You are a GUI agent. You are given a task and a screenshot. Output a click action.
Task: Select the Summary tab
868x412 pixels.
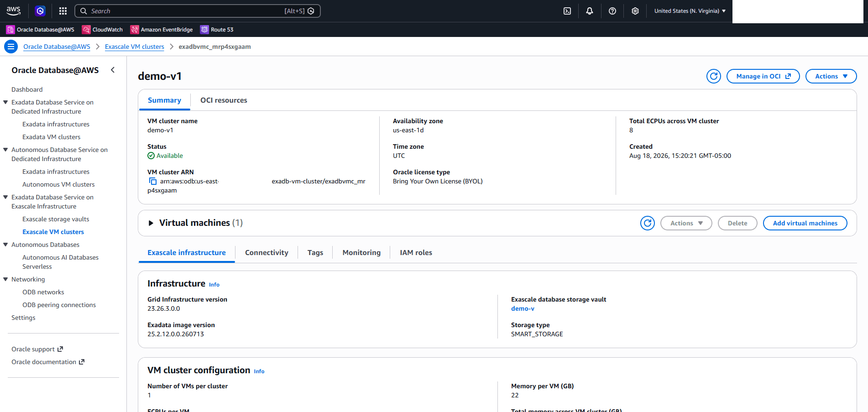(x=164, y=100)
